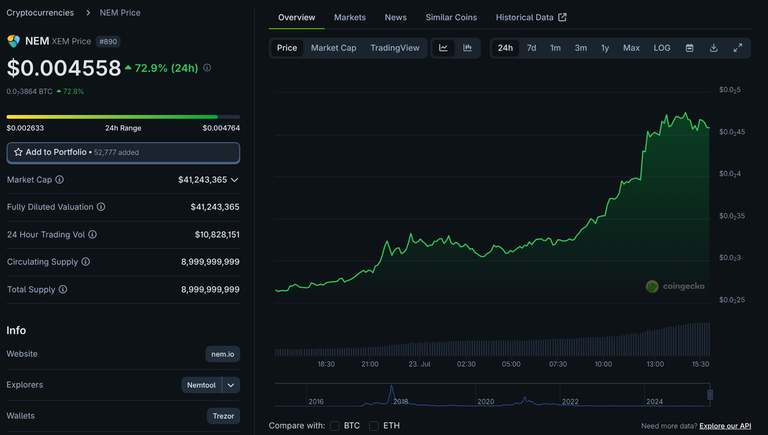Expand chart to fullscreen
This screenshot has height=435, width=768.
(738, 48)
